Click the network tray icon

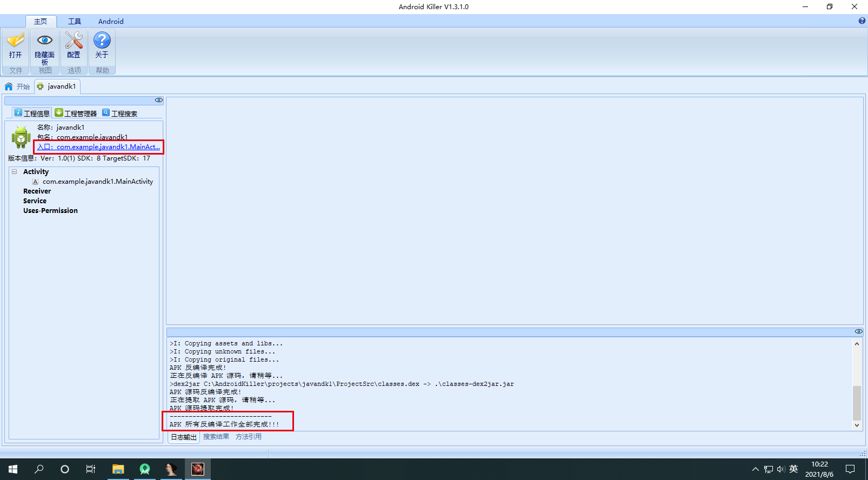(768, 469)
